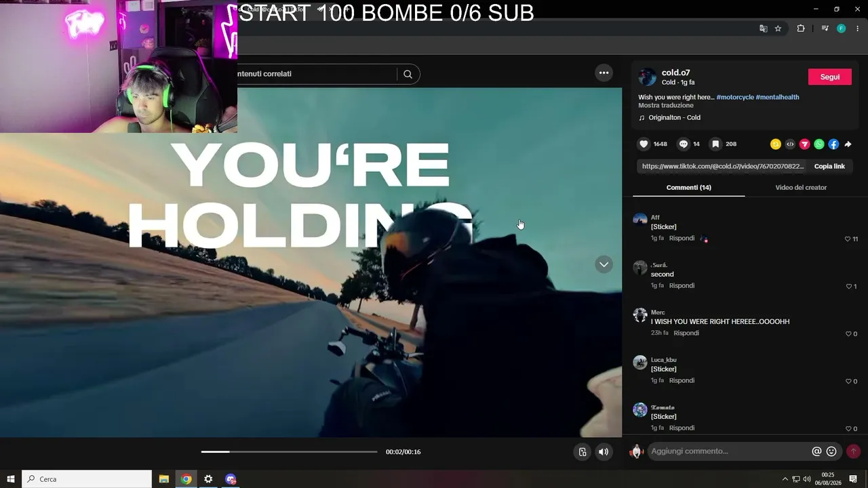Click the Copia link button
The height and width of the screenshot is (488, 868).
coord(829,166)
